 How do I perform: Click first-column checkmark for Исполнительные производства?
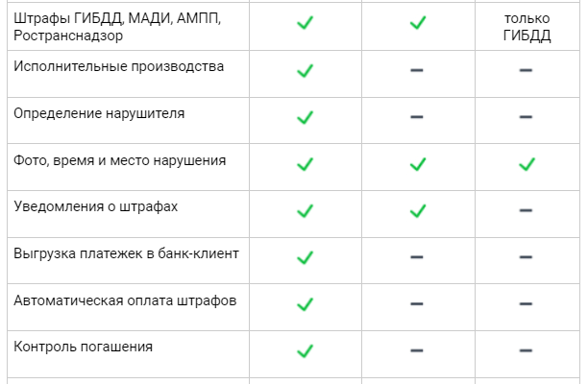point(306,71)
